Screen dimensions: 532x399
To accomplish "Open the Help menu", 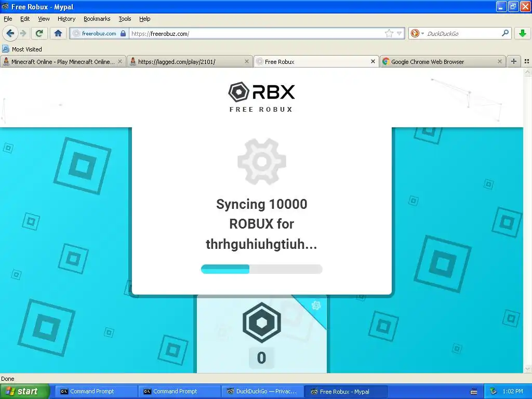I will click(144, 19).
